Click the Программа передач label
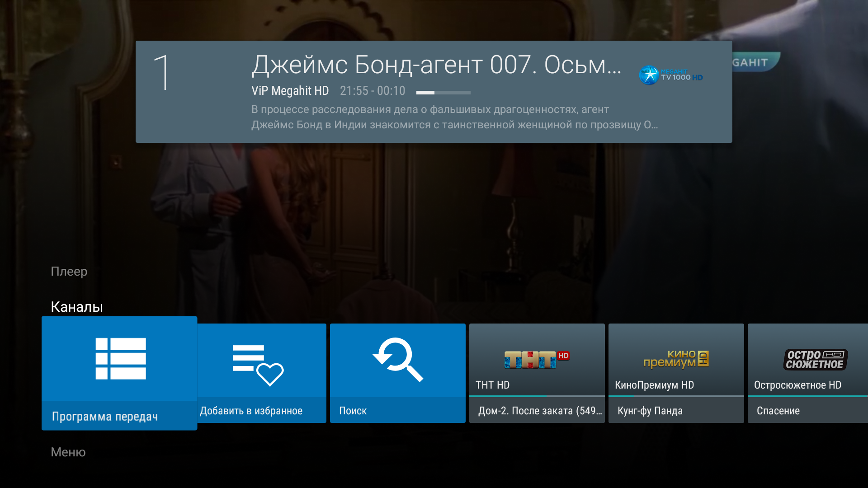 pyautogui.click(x=105, y=417)
